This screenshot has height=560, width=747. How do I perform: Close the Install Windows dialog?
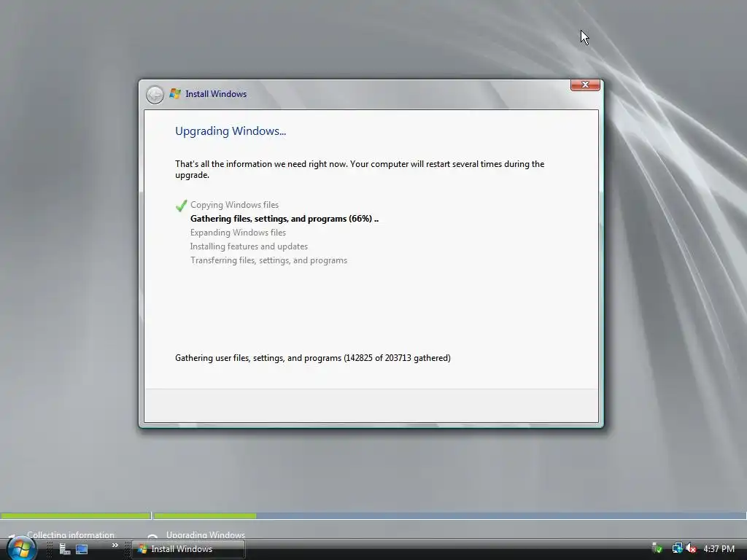click(x=585, y=85)
